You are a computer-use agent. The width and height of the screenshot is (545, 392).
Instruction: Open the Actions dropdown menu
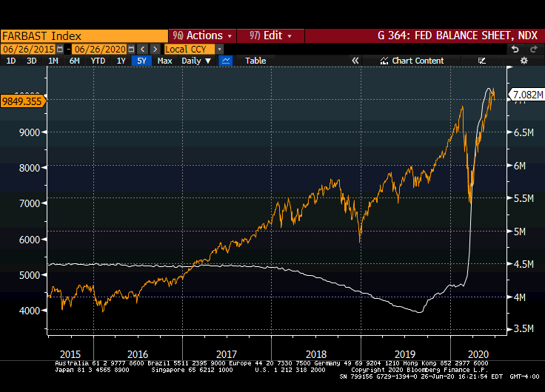coord(203,36)
